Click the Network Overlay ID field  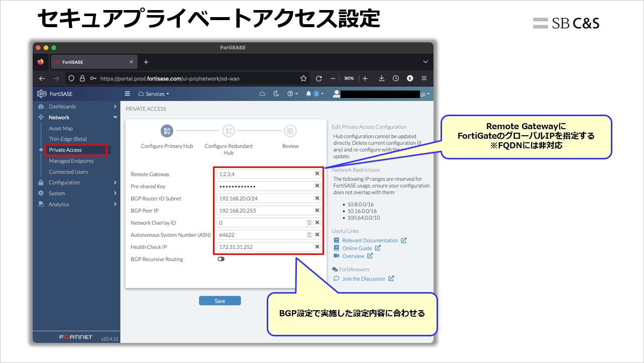(x=269, y=223)
